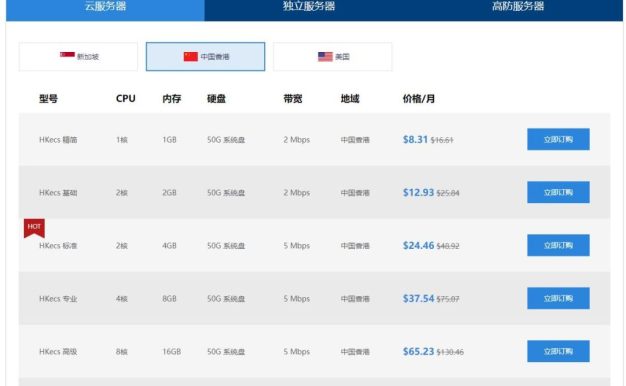Select the 美国 region with US flag
This screenshot has width=626, height=386.
point(333,57)
